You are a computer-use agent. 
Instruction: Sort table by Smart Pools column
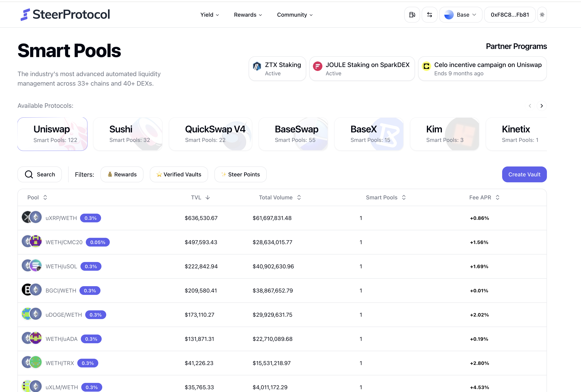(386, 198)
